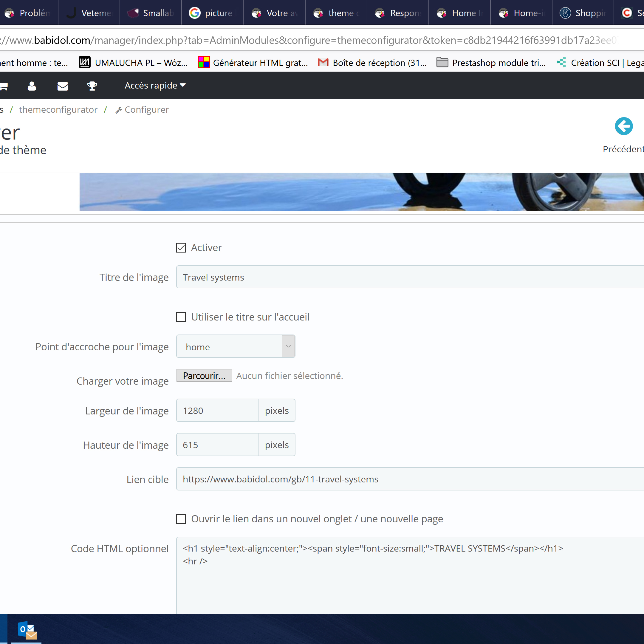Click the Largeur de l'image field showing 1280
Viewport: 644px width, 644px height.
(x=217, y=410)
